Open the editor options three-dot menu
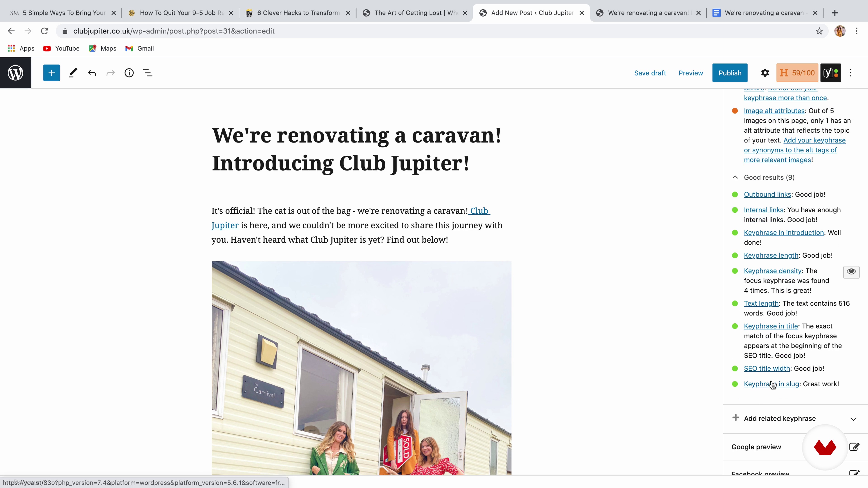868x488 pixels. pyautogui.click(x=850, y=73)
